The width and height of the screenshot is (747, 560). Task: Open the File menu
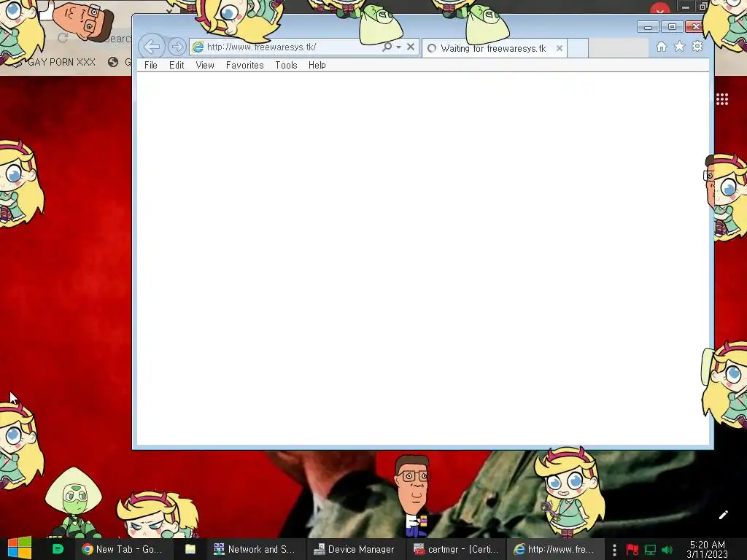point(150,65)
